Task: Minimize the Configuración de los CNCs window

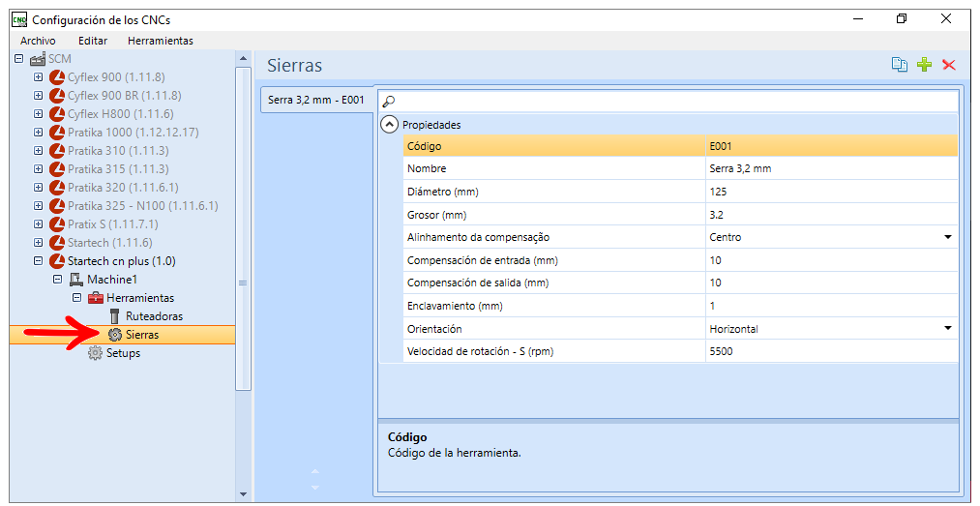Action: click(858, 19)
